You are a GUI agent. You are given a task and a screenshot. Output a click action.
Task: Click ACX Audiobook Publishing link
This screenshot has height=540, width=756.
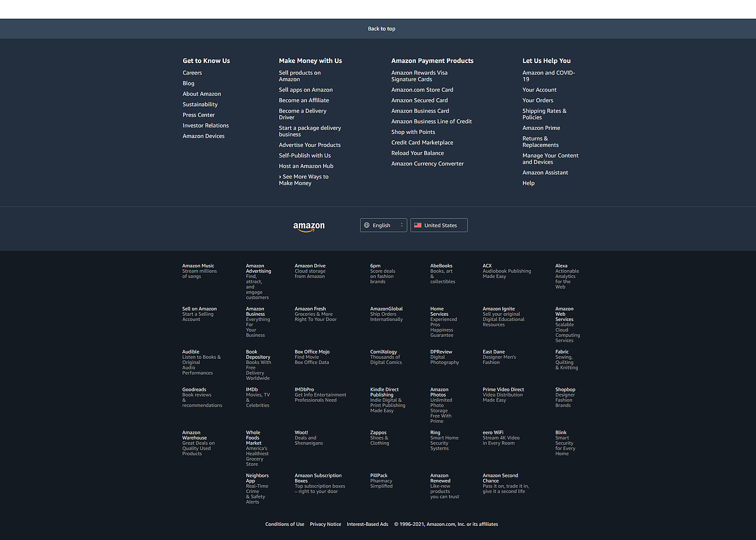507,271
